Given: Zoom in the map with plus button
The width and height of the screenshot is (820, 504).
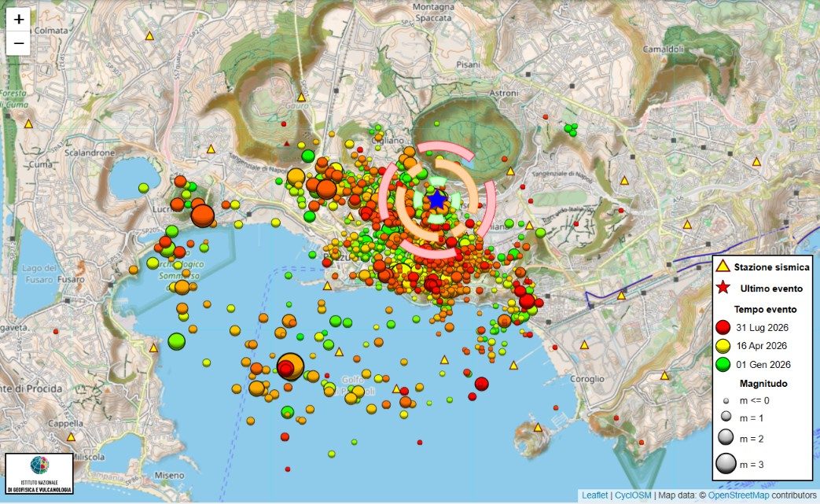Looking at the screenshot, I should pos(19,20).
